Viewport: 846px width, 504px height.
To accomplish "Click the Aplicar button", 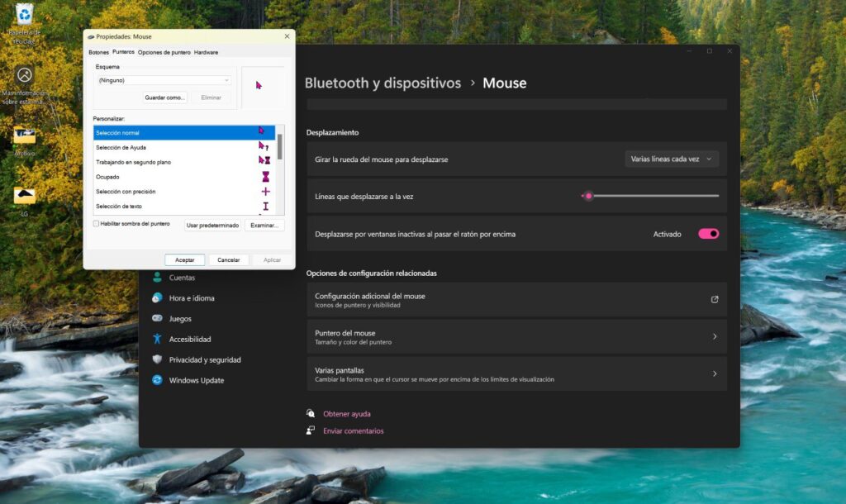I will pos(272,260).
